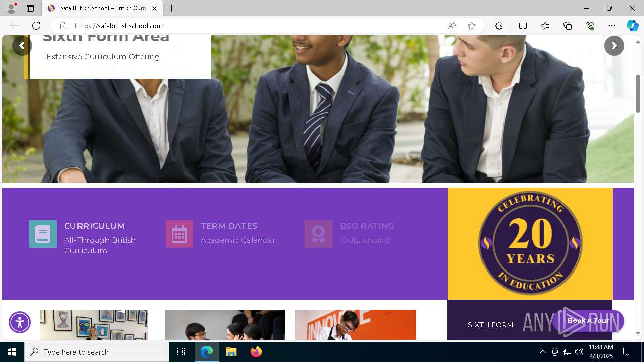This screenshot has height=362, width=644.
Task: Open the Windows Start menu
Action: (x=12, y=352)
